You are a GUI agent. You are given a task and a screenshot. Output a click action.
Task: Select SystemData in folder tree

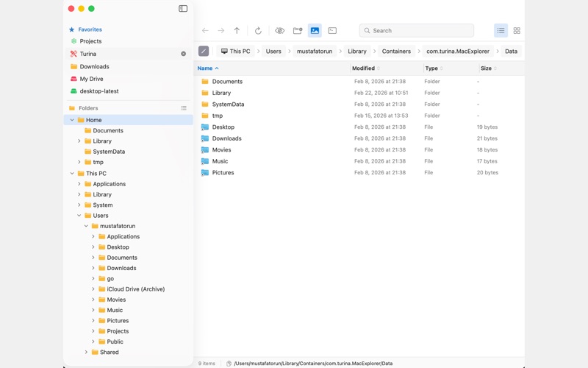[x=128, y=152]
